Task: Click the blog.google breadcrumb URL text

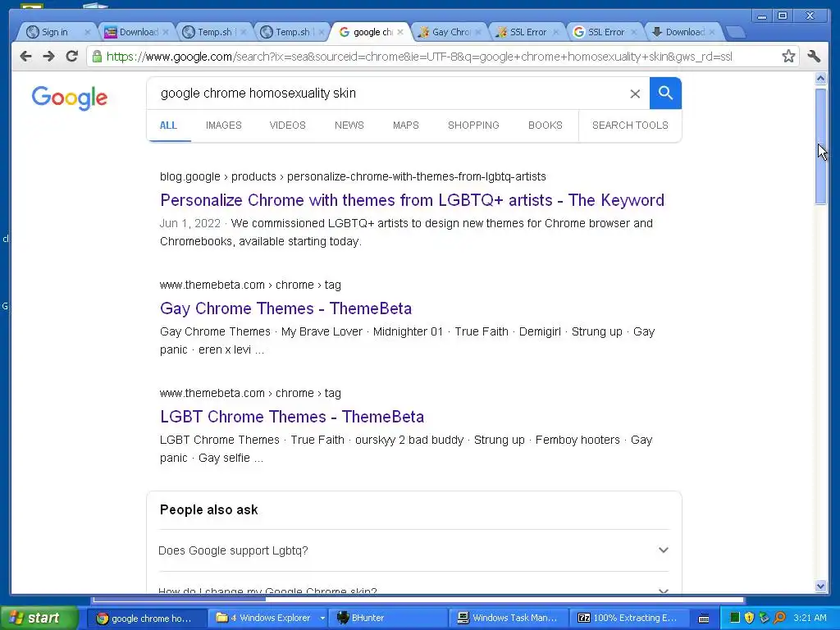Action: tap(353, 177)
